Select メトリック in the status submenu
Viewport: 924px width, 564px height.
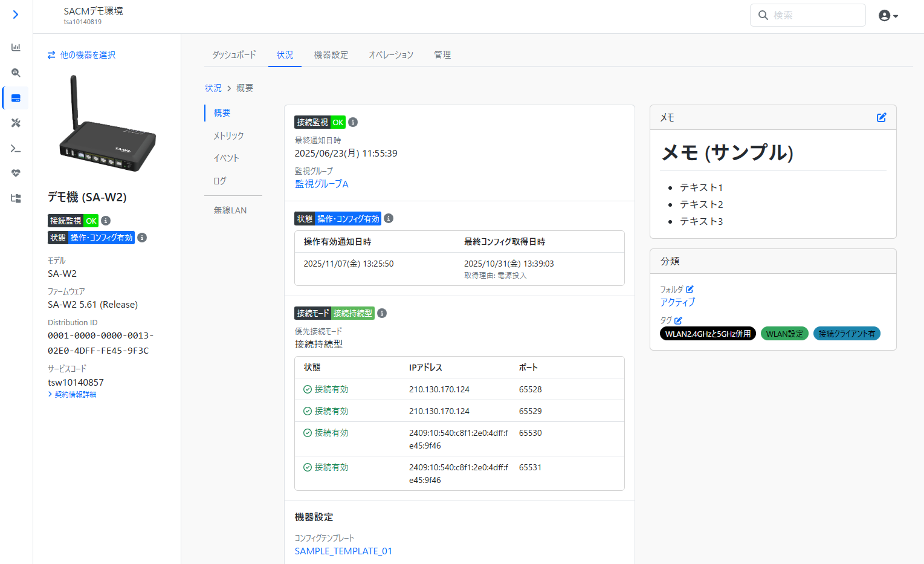(x=228, y=136)
